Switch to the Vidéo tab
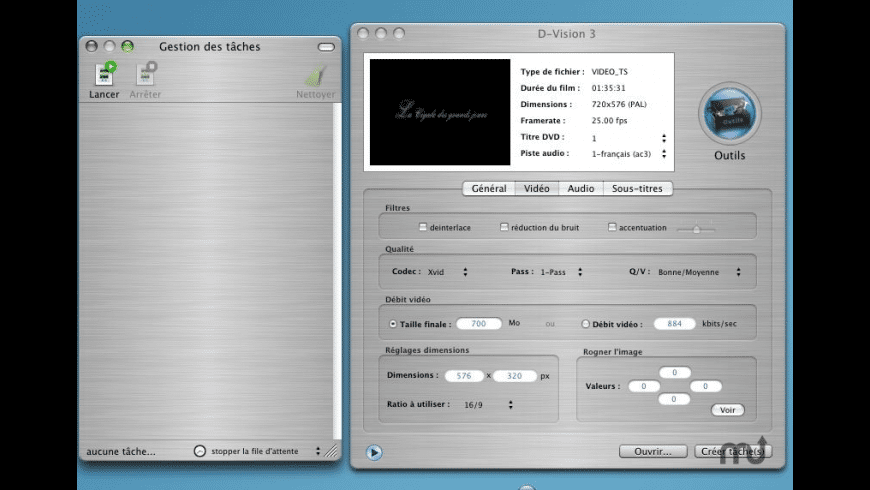870x490 pixels. [x=536, y=188]
